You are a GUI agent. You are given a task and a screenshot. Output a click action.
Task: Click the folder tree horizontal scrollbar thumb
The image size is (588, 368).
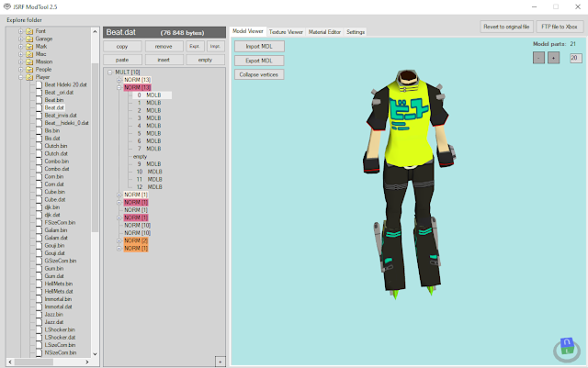[x=34, y=362]
